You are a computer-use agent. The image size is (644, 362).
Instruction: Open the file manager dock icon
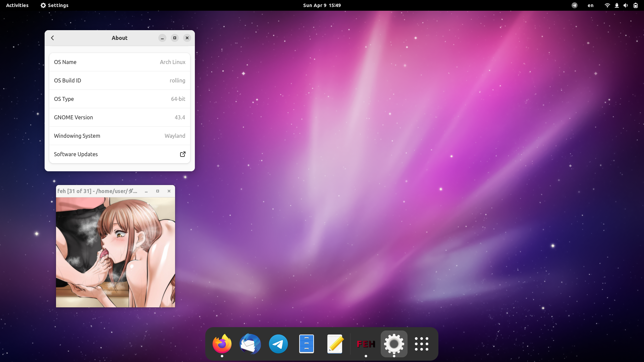307,344
